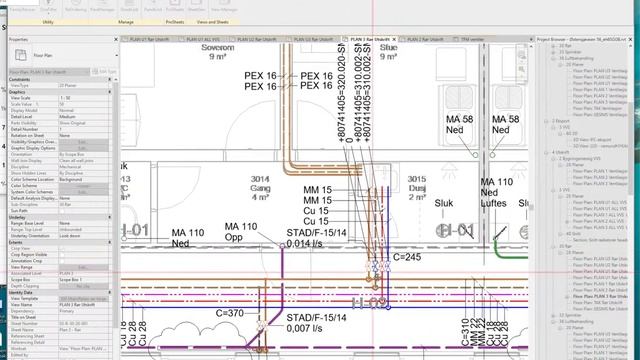Image resolution: width=640 pixels, height=360 pixels.
Task: Collapse the 2 Eksport node in Project Browser
Action: click(547, 121)
